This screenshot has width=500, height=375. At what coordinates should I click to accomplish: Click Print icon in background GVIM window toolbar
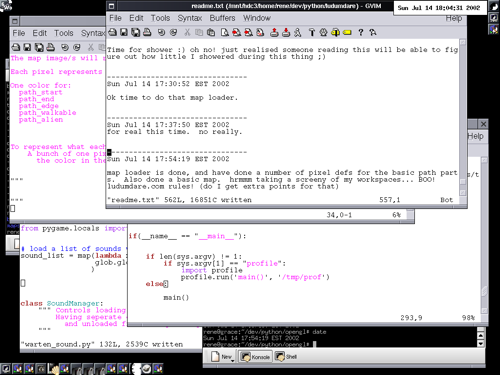click(x=50, y=47)
